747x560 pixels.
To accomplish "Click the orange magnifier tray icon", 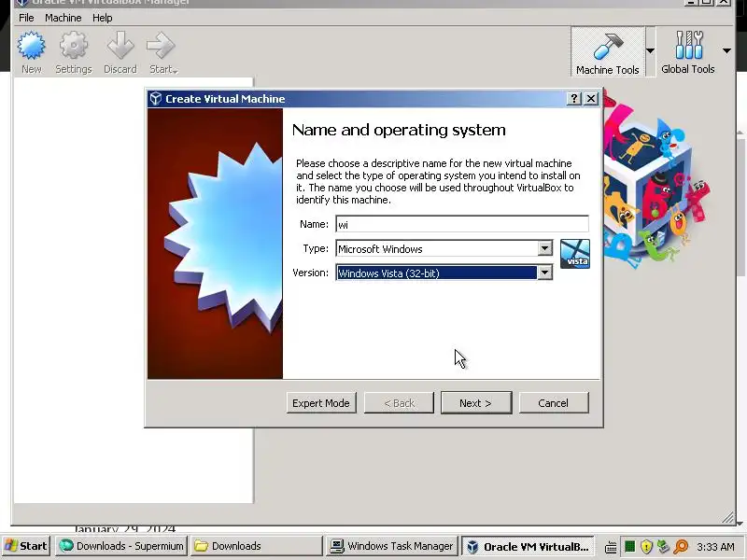I will [x=681, y=546].
